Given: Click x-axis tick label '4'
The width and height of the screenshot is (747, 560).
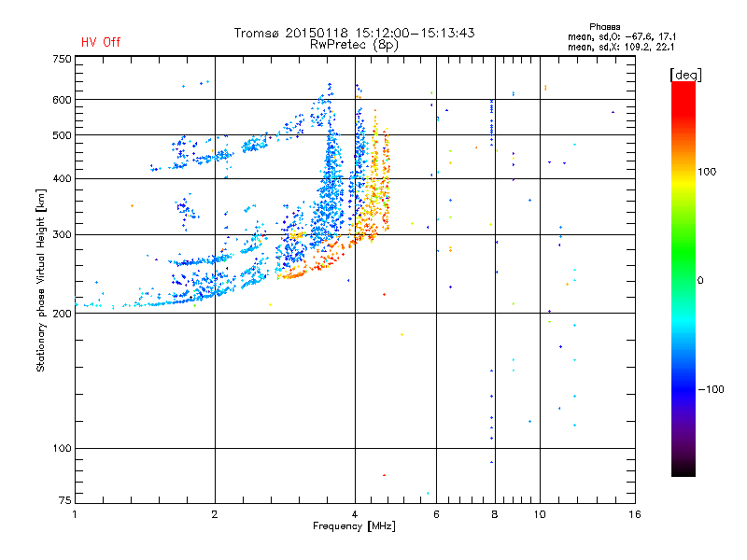Looking at the screenshot, I should pos(355,514).
